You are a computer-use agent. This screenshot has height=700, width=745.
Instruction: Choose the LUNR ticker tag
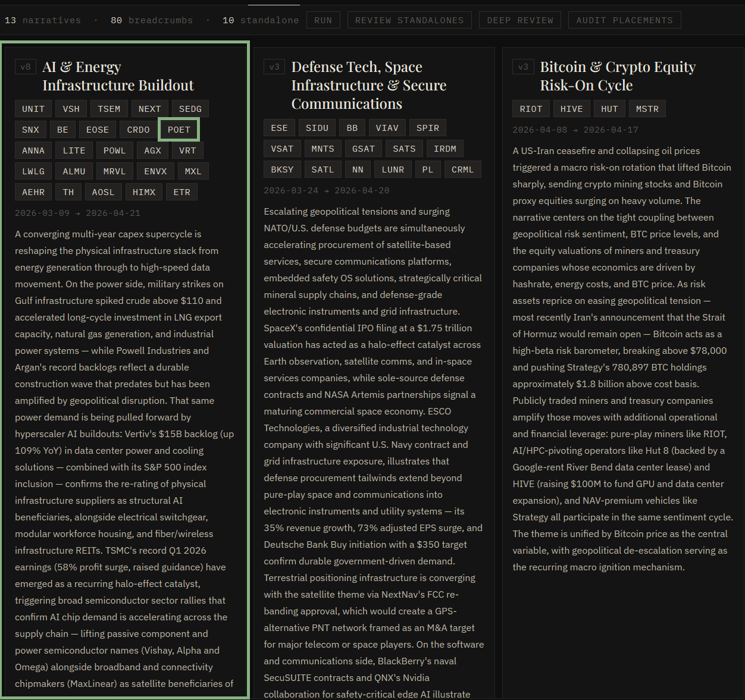(x=393, y=169)
